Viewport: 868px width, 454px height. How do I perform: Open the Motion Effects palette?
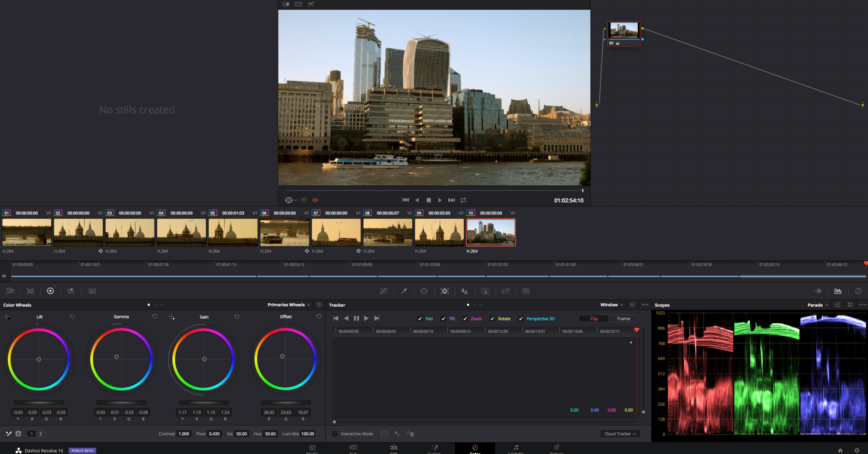(x=92, y=291)
